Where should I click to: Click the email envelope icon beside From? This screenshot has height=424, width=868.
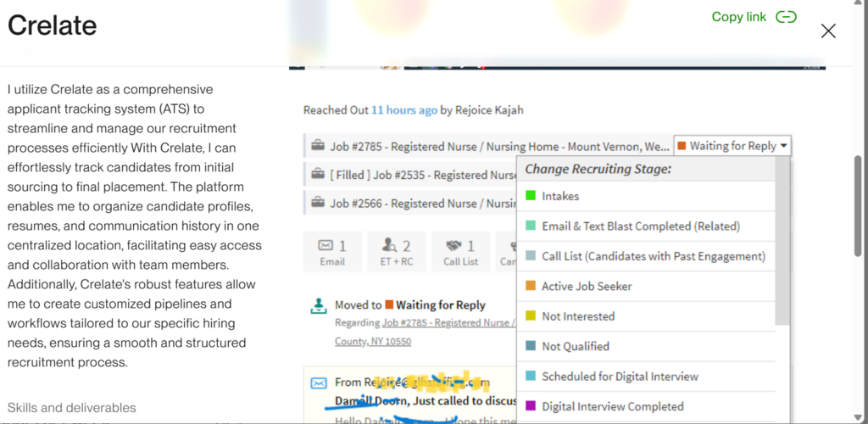tap(319, 383)
